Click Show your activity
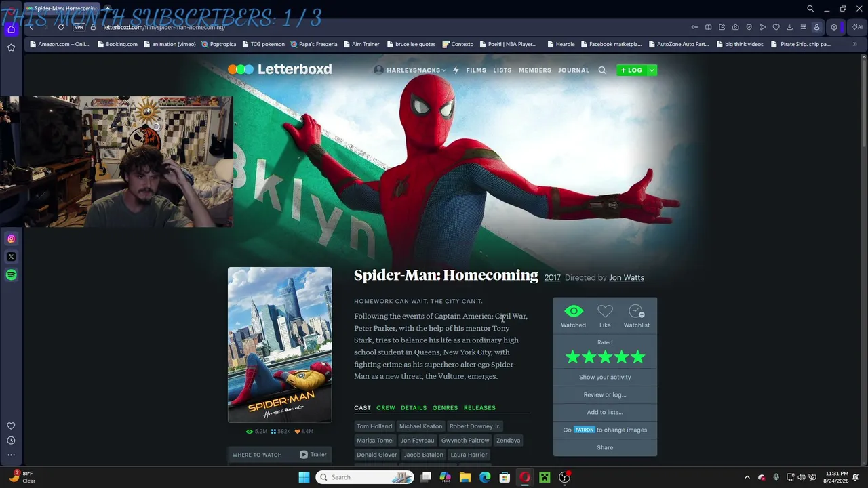This screenshot has height=488, width=868. pyautogui.click(x=605, y=377)
